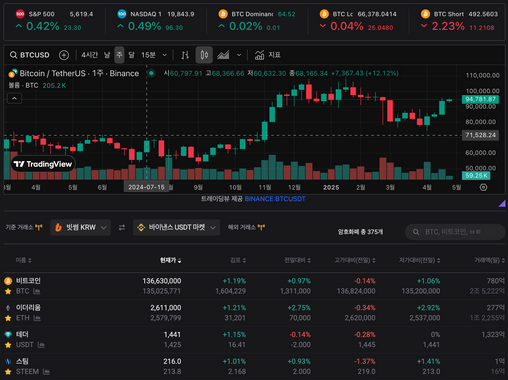Screen dimensions: 508x380
Task: Open the BINANCE:BTCUSDT link
Action: (x=275, y=199)
